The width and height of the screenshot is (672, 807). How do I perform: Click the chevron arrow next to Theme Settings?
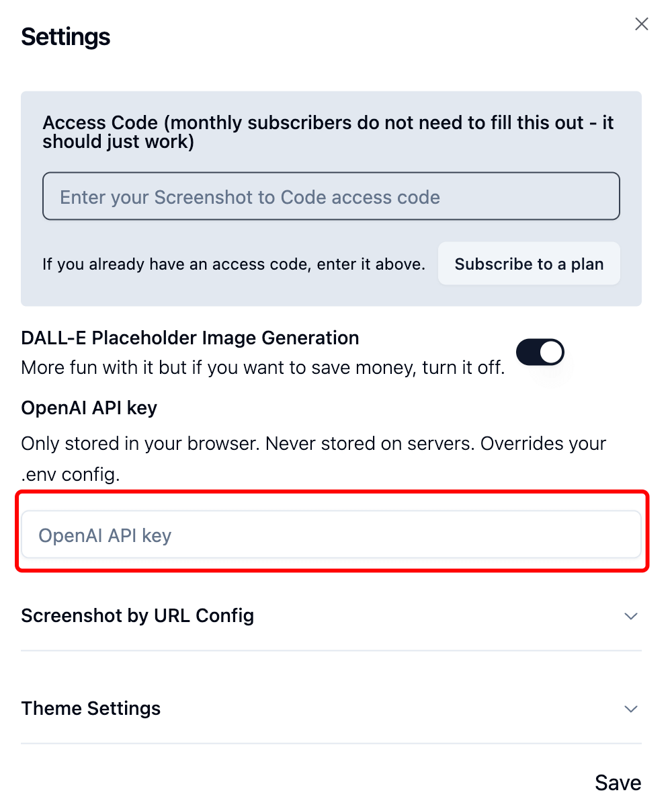pyautogui.click(x=630, y=709)
